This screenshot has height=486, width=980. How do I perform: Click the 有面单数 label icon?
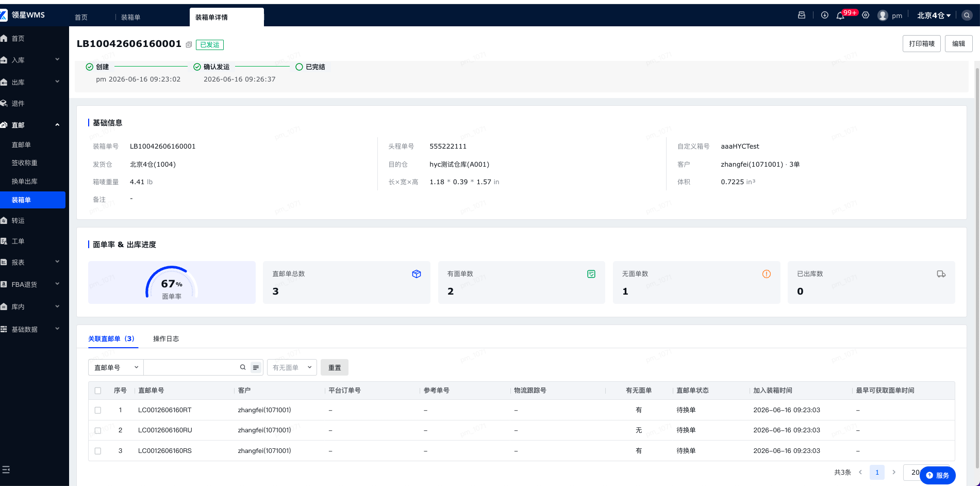pos(591,274)
